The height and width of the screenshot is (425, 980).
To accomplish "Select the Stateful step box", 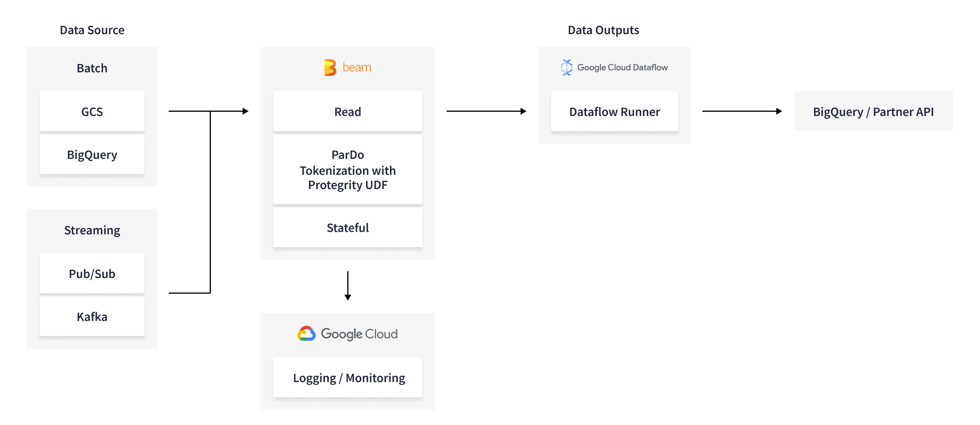I will 347,228.
